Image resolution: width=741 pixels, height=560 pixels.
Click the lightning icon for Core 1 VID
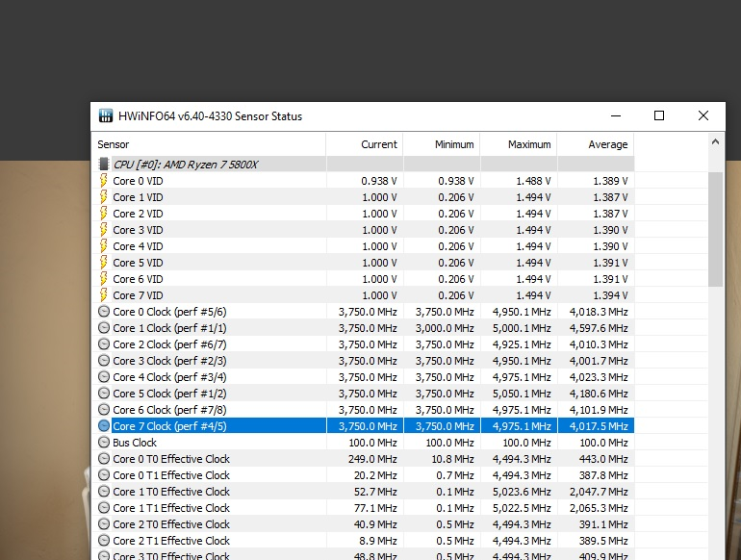click(x=104, y=197)
